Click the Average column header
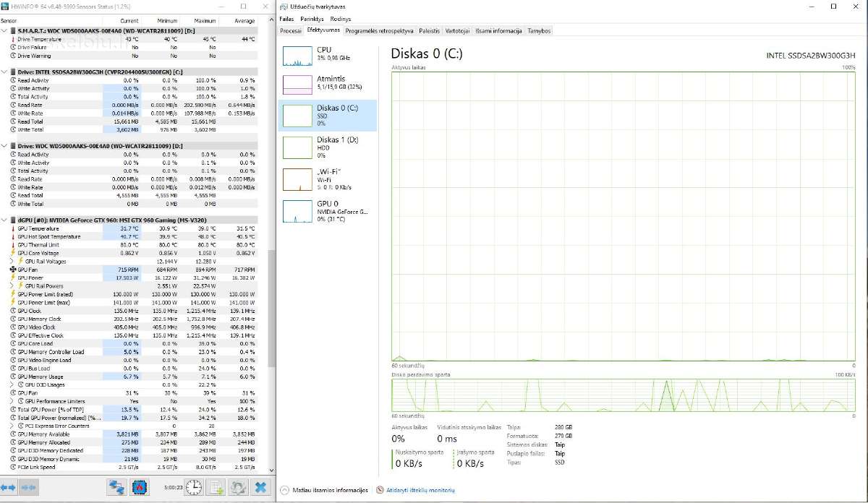 point(244,21)
